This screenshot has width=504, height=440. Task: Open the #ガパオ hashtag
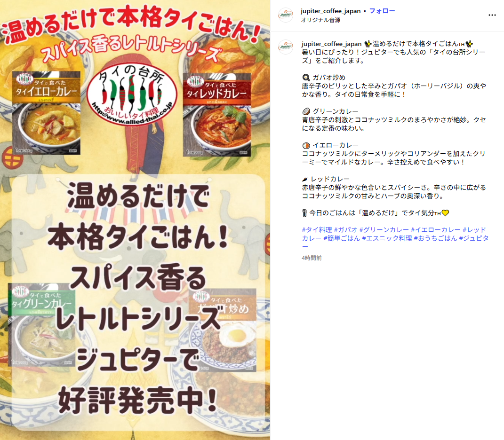click(345, 229)
